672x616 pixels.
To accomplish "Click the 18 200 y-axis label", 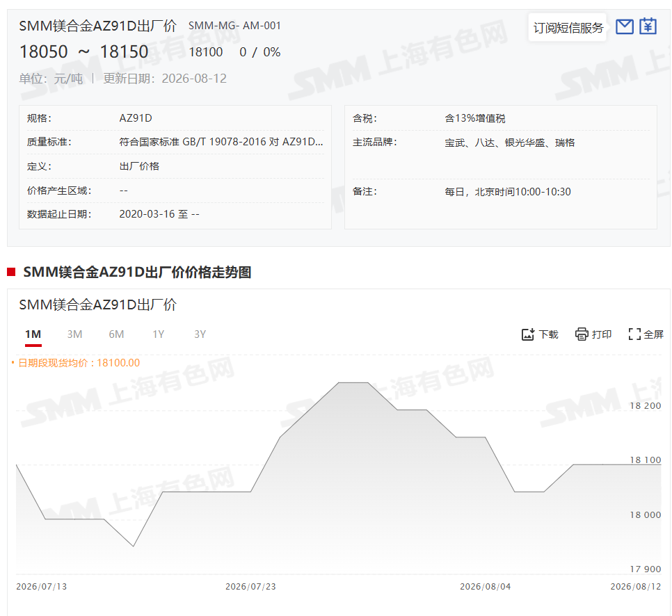I will point(645,405).
